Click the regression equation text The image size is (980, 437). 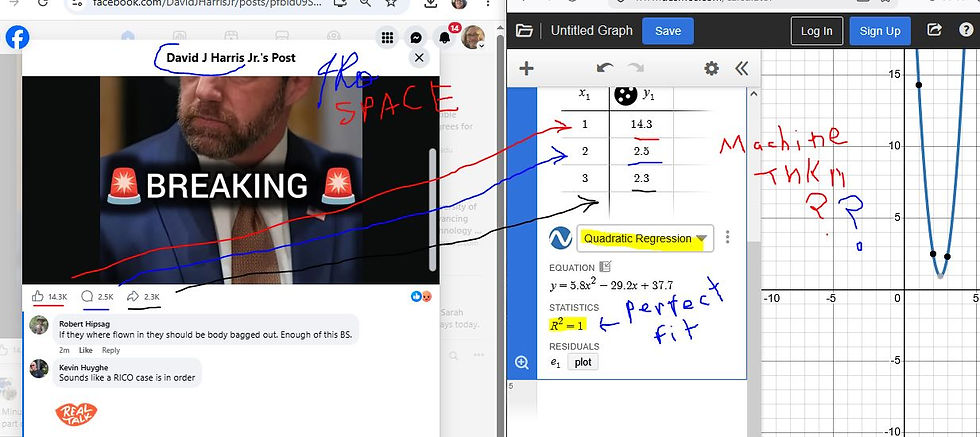[612, 285]
